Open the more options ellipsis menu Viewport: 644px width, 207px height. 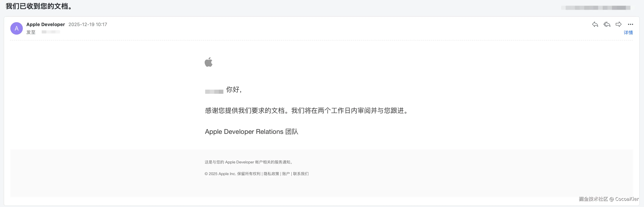tap(630, 24)
